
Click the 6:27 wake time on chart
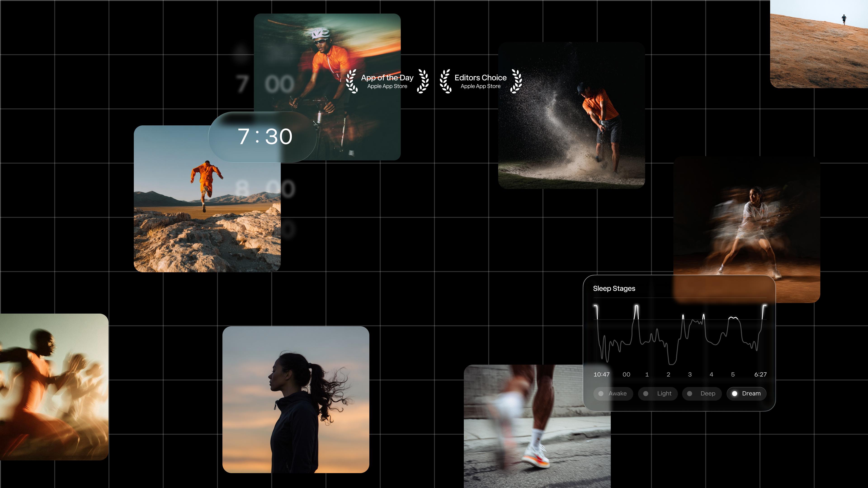click(x=760, y=375)
